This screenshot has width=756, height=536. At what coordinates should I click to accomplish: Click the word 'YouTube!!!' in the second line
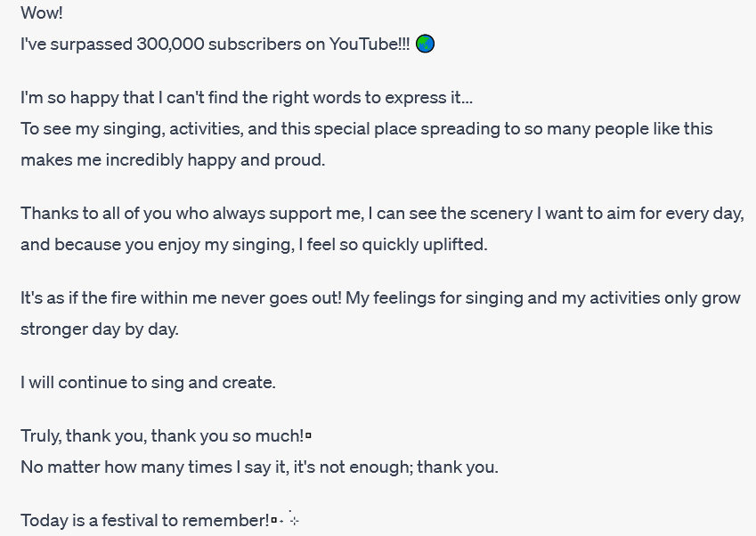370,45
